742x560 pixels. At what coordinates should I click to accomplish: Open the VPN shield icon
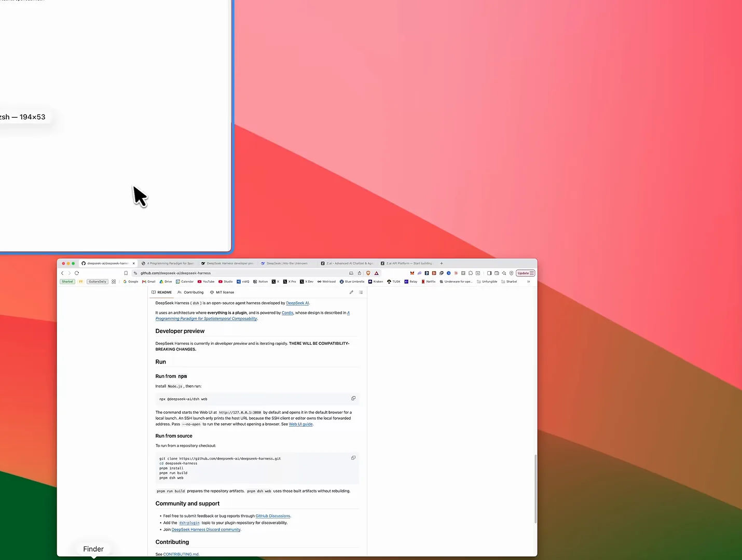pos(511,273)
